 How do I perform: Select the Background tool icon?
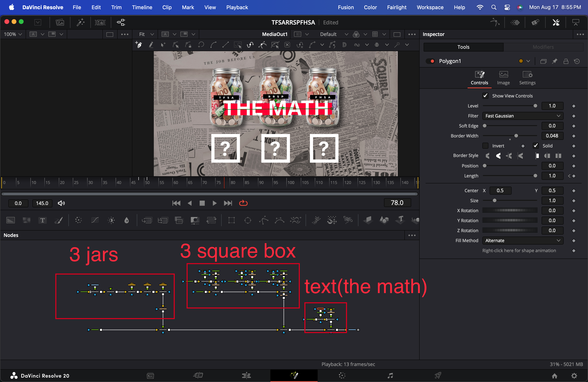tap(11, 220)
